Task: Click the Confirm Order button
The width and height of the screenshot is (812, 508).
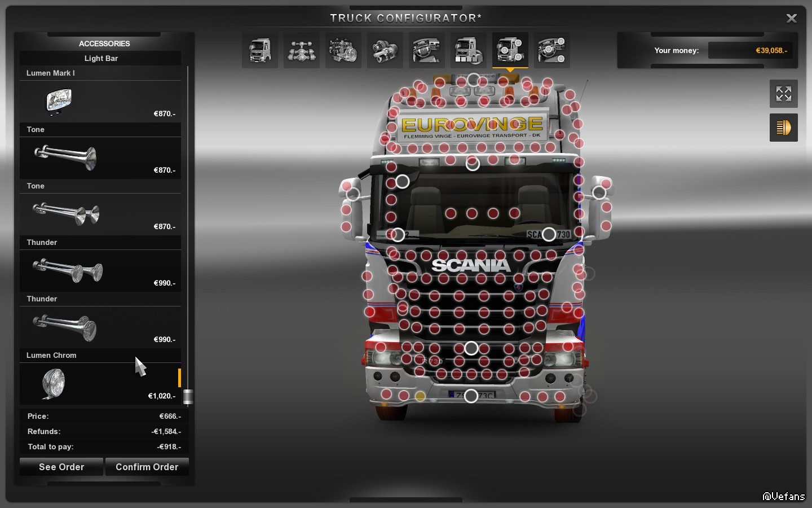Action: point(147,467)
